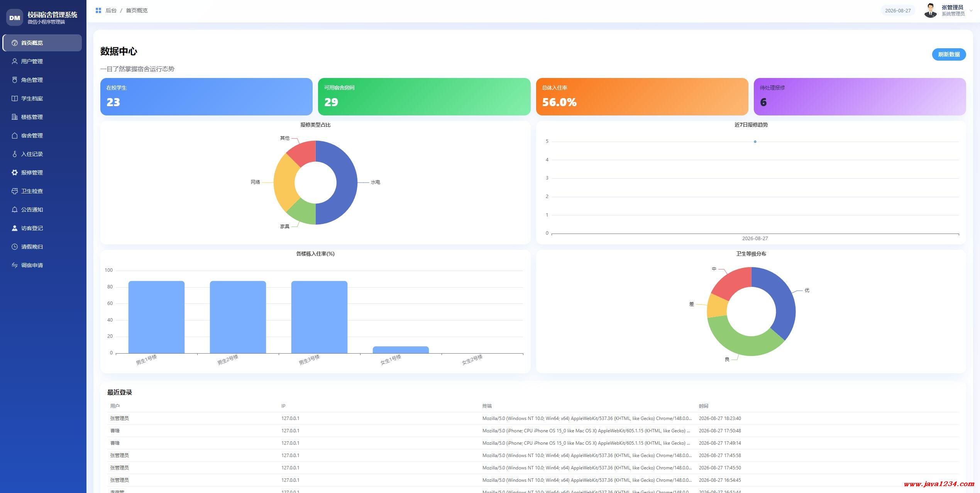Click the 学生档案 book icon
The width and height of the screenshot is (980, 493).
point(15,98)
